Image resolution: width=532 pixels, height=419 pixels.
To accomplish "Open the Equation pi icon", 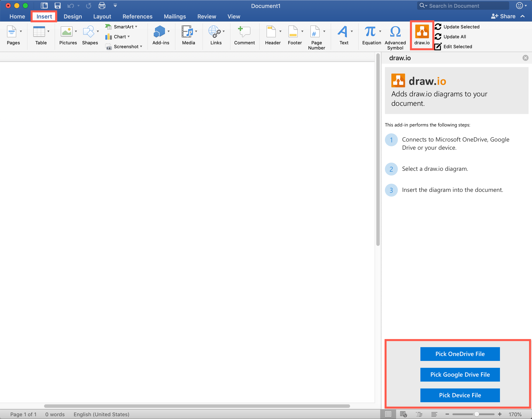I will point(370,32).
